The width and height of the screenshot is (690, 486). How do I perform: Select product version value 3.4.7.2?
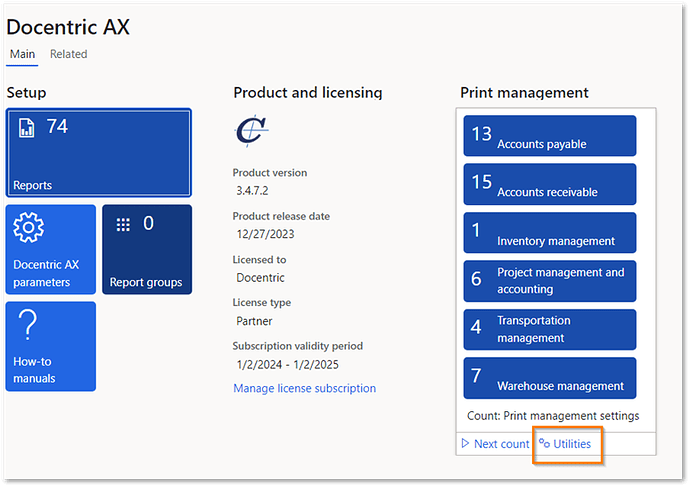(252, 191)
